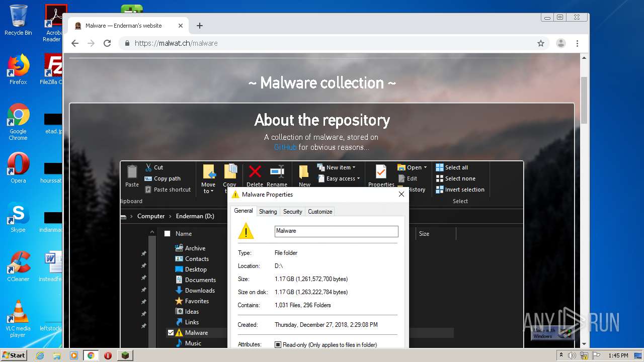Bookmark this page with the star icon
Screen dimensions: 644x362
pos(541,43)
